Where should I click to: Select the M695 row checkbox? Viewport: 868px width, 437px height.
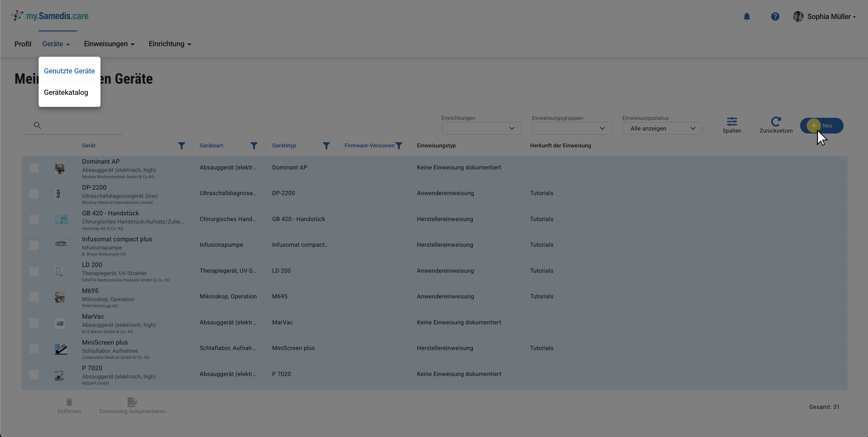coord(34,297)
